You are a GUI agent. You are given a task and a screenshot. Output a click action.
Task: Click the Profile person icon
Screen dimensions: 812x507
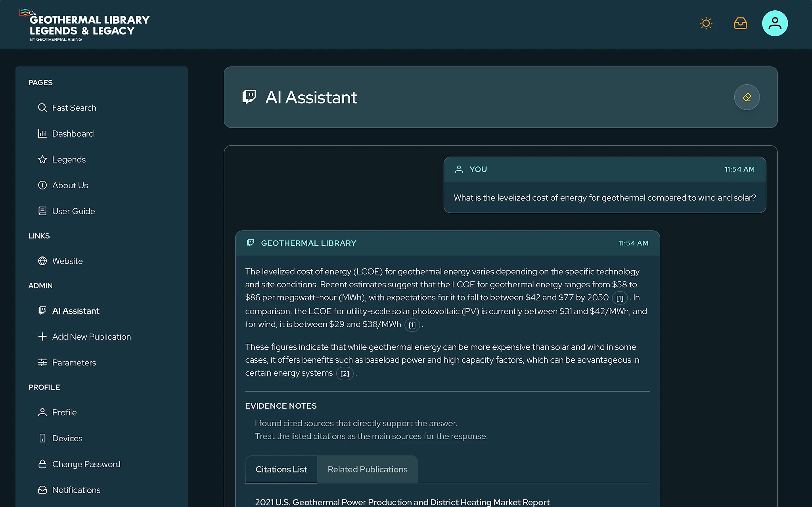coord(42,412)
